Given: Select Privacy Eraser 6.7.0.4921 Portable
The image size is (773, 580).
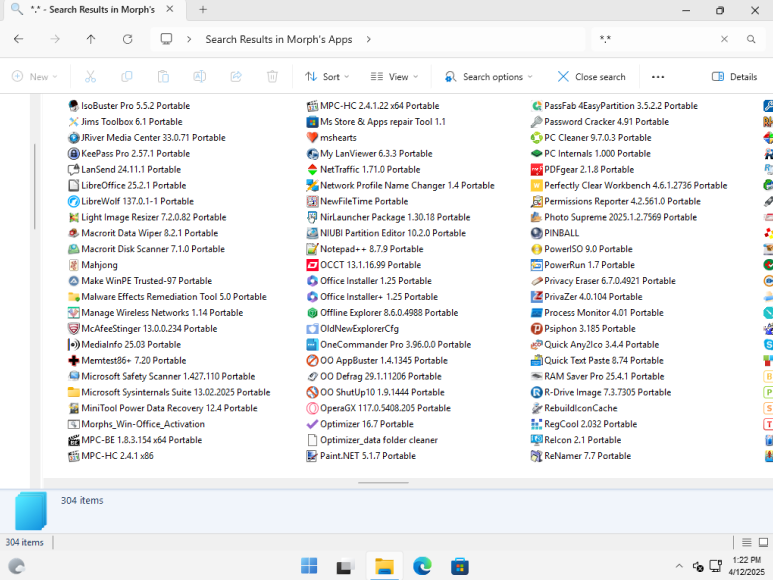Looking at the screenshot, I should click(603, 281).
